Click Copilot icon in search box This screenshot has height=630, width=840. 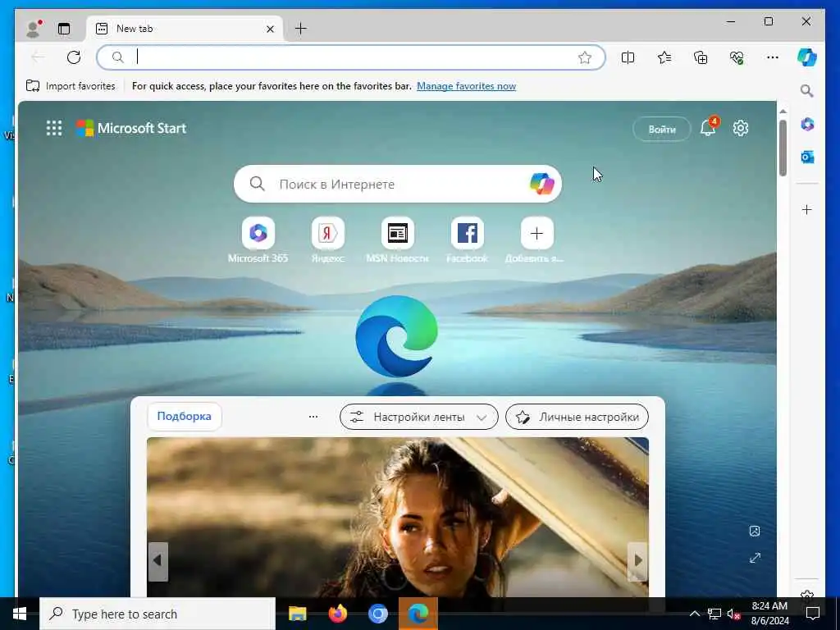pyautogui.click(x=541, y=184)
